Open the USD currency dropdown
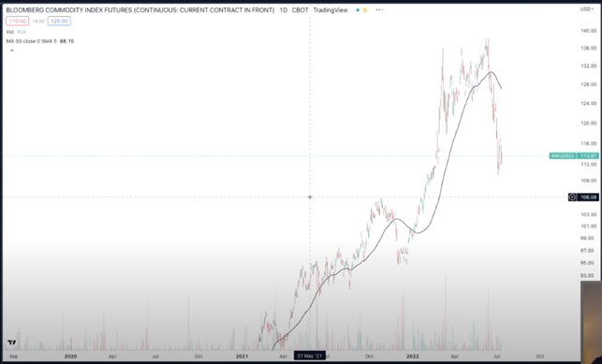Viewport: 602px width, 364px height. coord(587,8)
